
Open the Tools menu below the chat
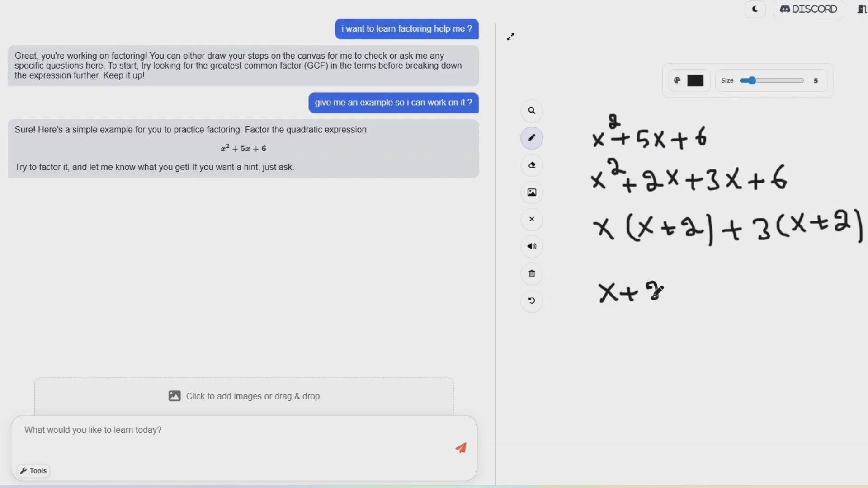point(33,470)
